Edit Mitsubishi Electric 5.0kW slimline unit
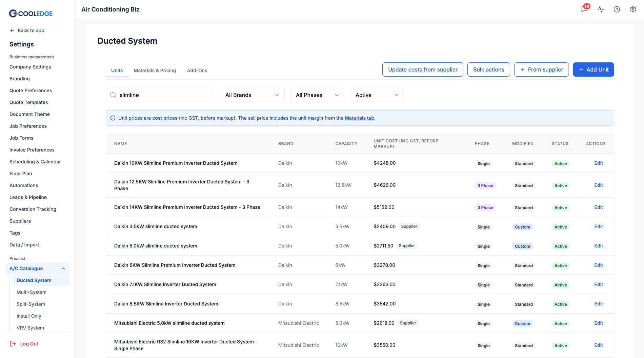The image size is (644, 358). click(598, 323)
